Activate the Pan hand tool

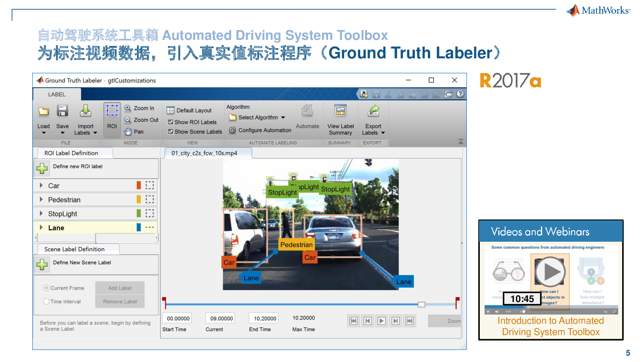134,132
